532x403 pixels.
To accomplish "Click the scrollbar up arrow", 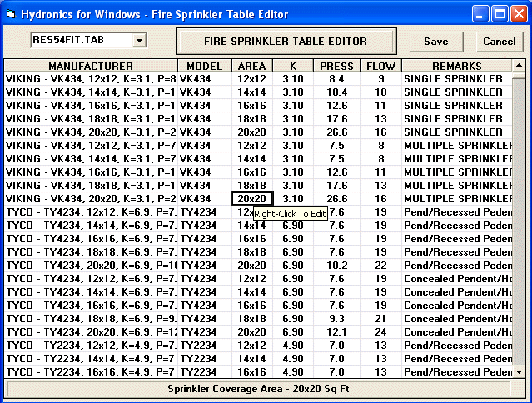I will coord(519,66).
